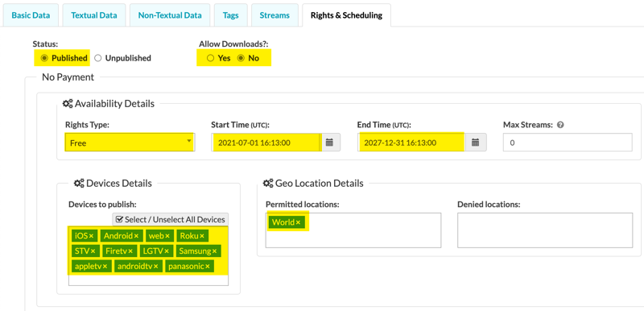Toggle Select / Unselect All Devices
644x311 pixels.
tap(171, 219)
